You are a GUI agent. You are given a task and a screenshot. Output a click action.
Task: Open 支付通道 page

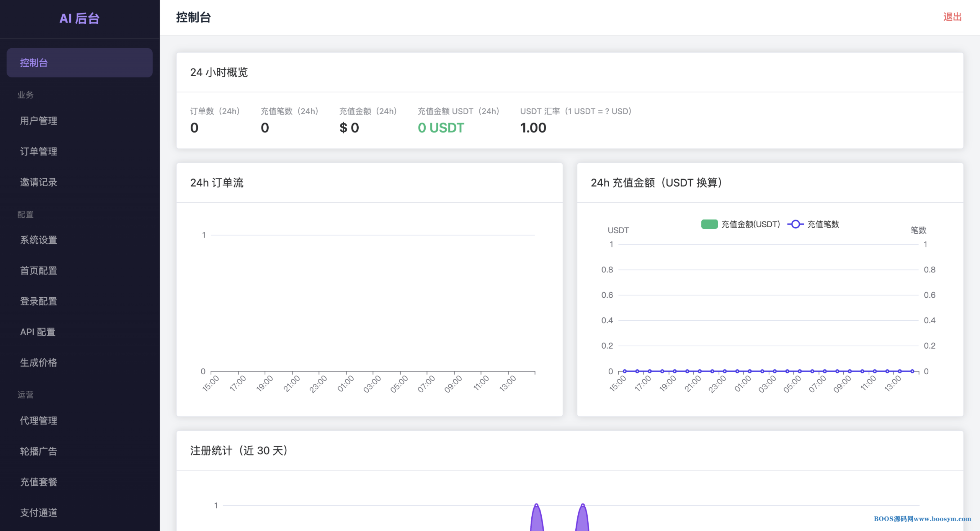pos(39,512)
